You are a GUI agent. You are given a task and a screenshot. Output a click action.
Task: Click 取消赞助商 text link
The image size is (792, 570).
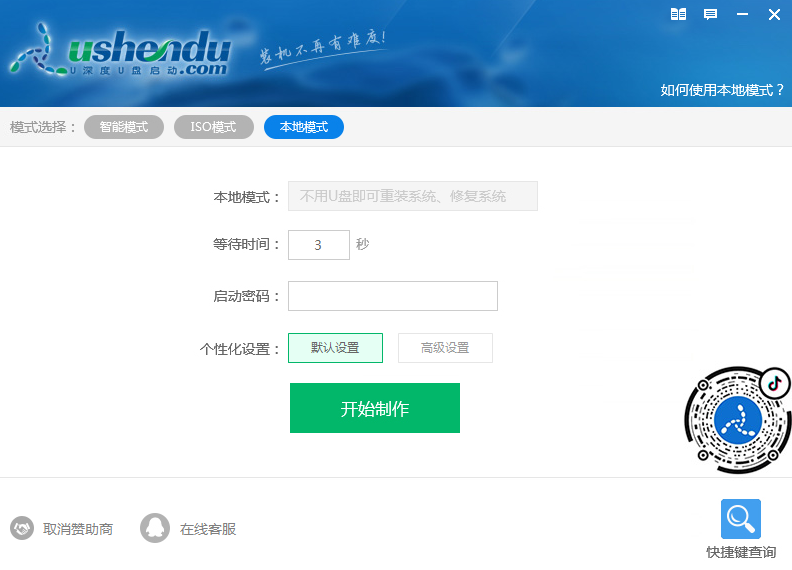click(78, 529)
